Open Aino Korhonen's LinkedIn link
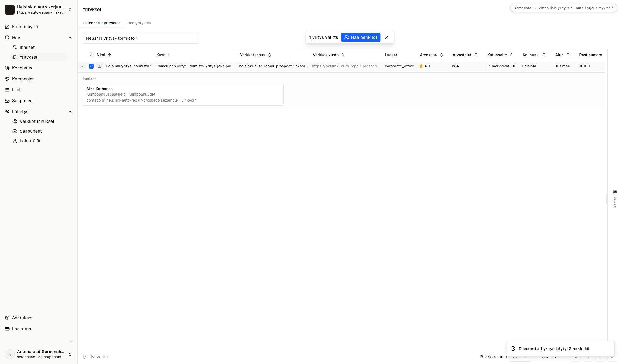Viewport: 622px width, 364px height. 189,100
